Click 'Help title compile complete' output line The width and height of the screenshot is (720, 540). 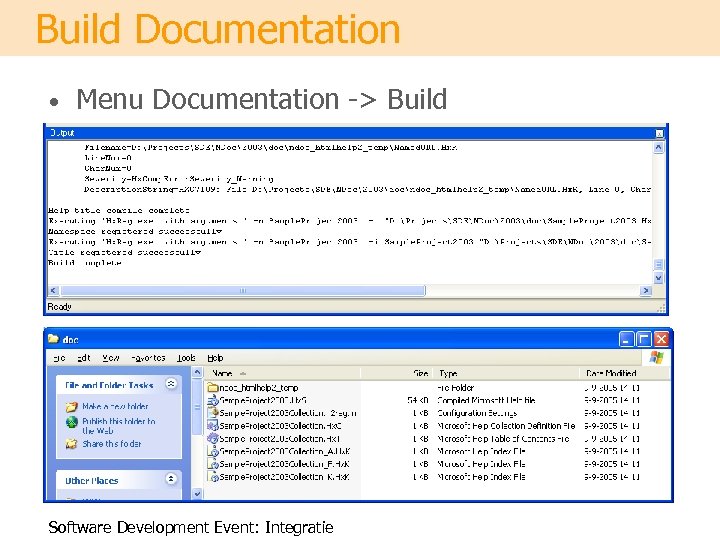[x=119, y=210]
